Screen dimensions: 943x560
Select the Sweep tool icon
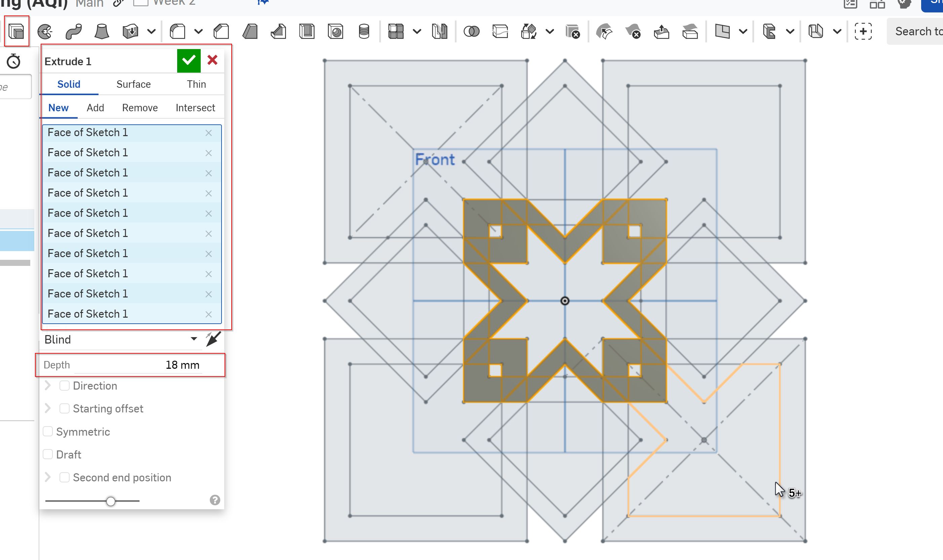point(73,31)
